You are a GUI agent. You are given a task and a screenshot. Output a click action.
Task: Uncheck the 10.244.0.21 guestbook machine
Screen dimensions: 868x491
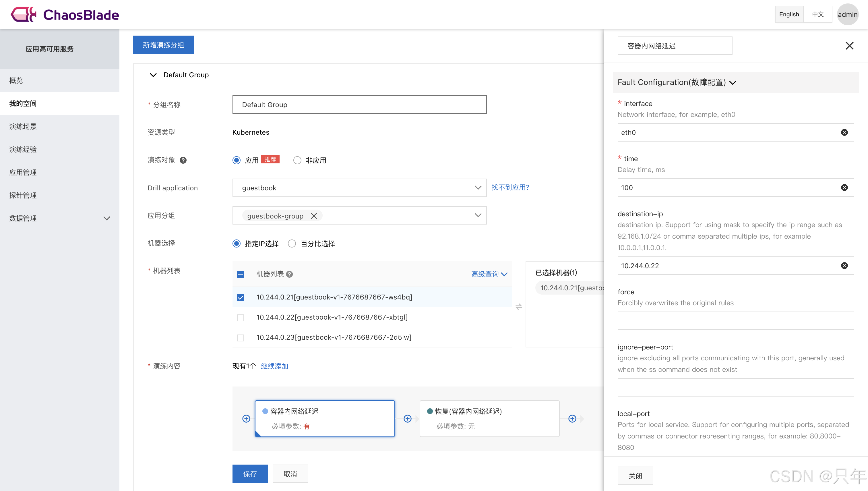point(240,297)
